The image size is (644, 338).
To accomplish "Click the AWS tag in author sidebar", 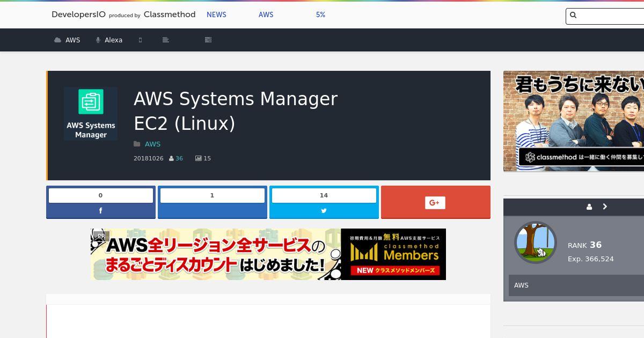I will coord(521,285).
